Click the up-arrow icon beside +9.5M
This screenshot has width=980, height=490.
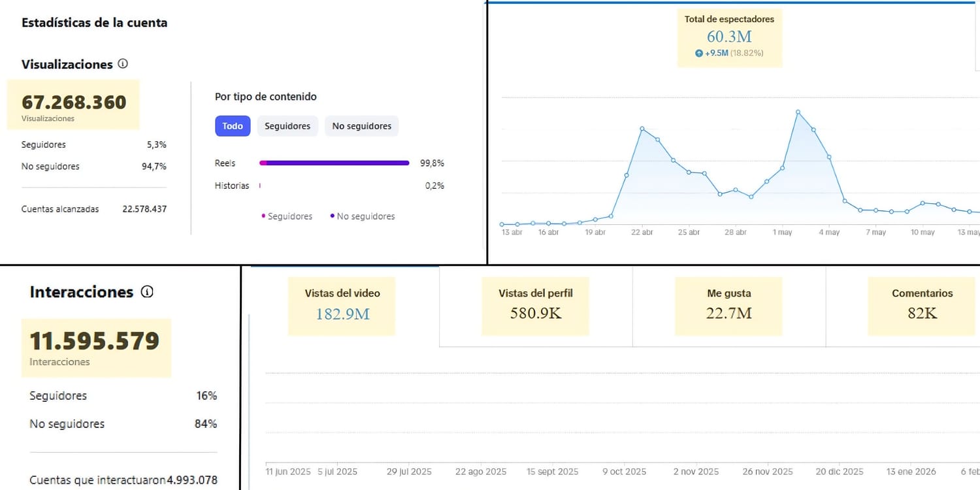tap(699, 53)
